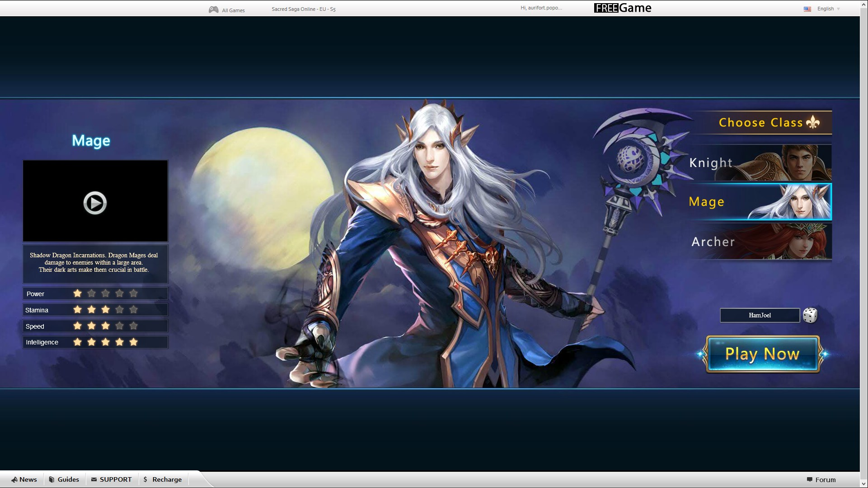Select the Knight class

coord(760,163)
